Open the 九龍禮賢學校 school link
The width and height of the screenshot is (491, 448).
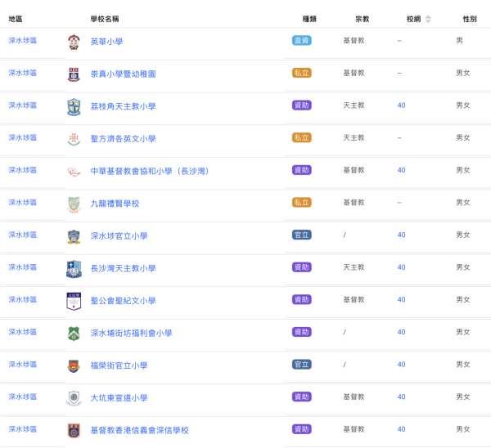point(115,204)
